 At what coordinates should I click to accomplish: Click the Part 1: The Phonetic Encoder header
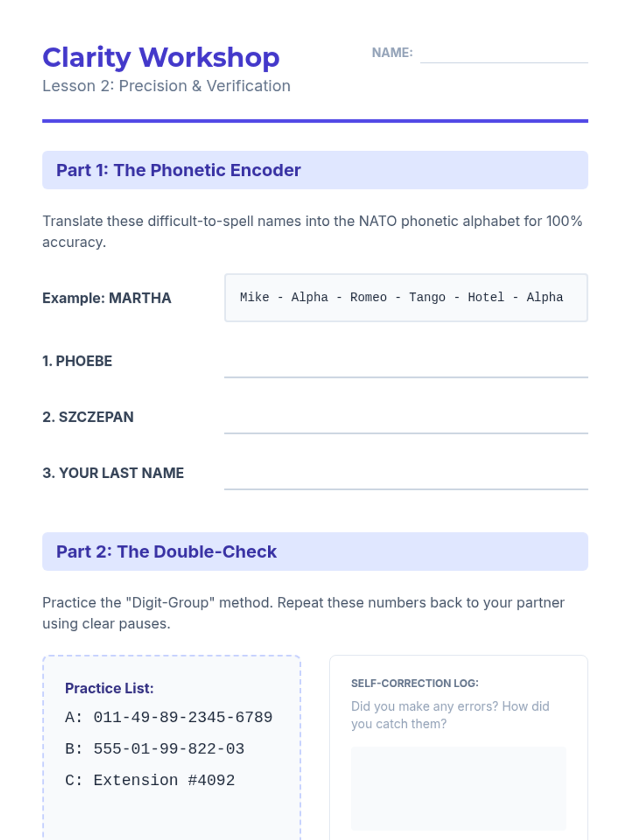[315, 170]
